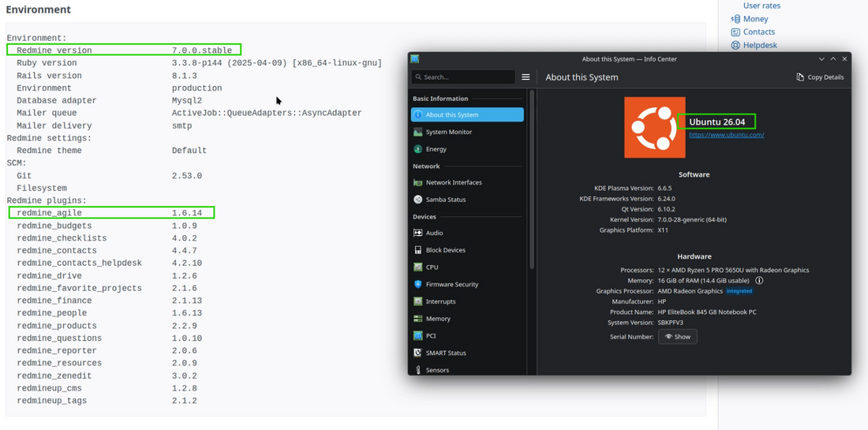This screenshot has height=430, width=868.
Task: Open the hamburger menu in Info Center
Action: pyautogui.click(x=526, y=77)
